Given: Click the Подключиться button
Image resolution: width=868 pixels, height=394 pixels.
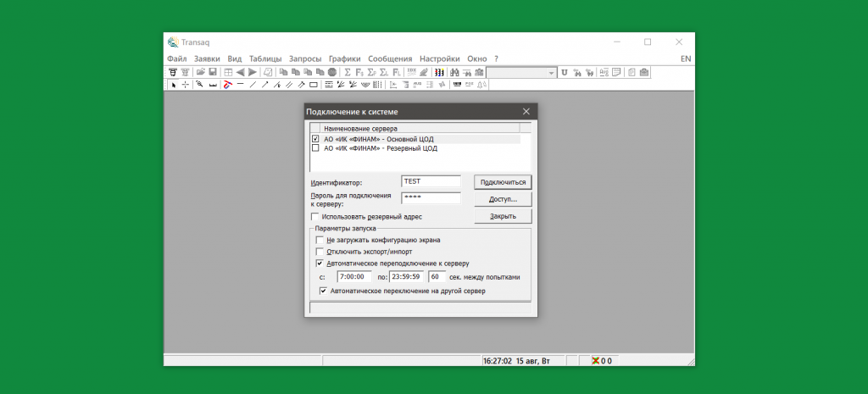Looking at the screenshot, I should [504, 181].
